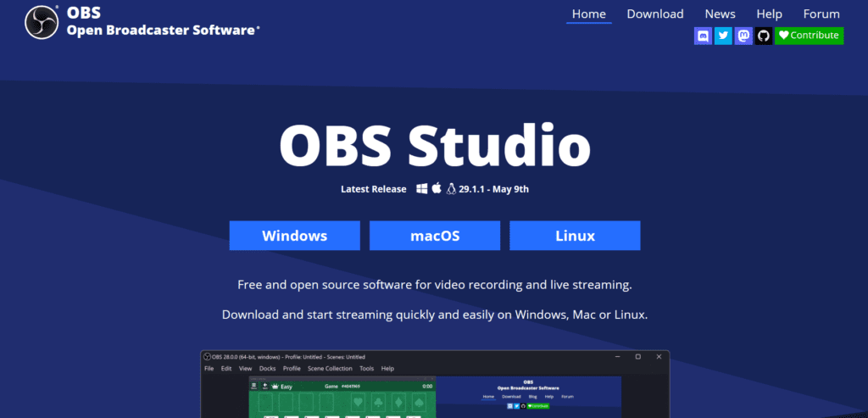Click the 'Latest Release' label
Image resolution: width=868 pixels, height=418 pixels.
click(373, 189)
